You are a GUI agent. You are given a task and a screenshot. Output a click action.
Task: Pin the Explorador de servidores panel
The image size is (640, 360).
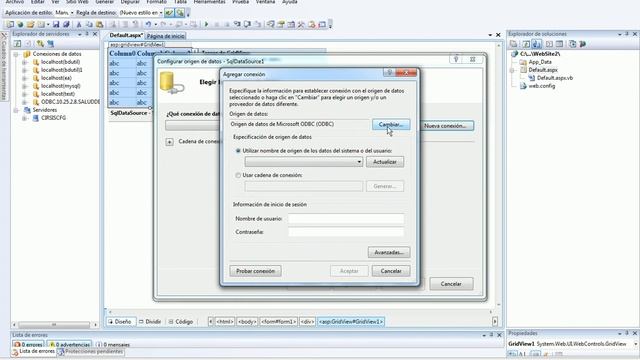click(x=87, y=34)
